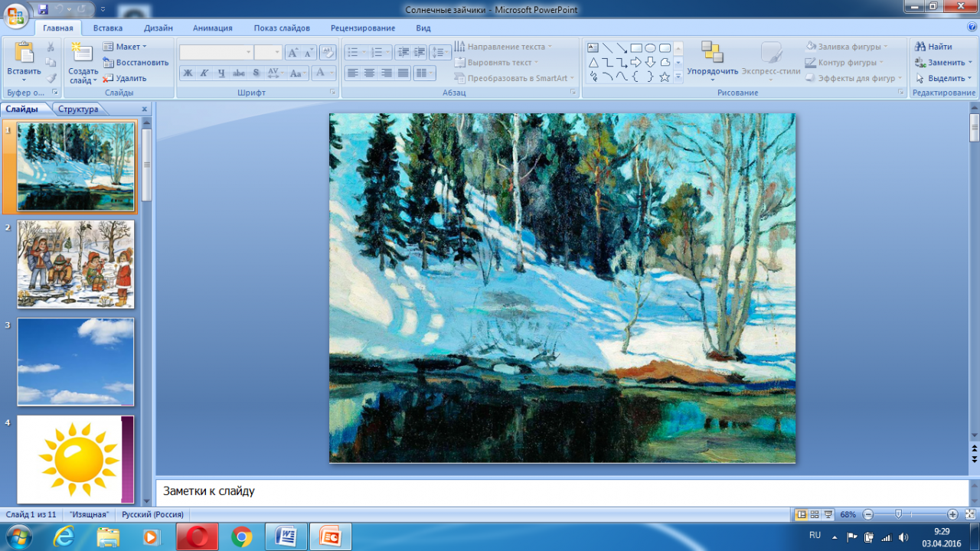This screenshot has height=551, width=980.
Task: Open Вставка ribbon tab
Action: [107, 28]
